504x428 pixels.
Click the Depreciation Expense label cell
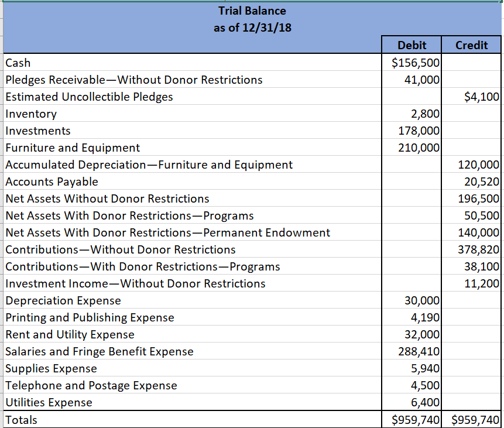(61, 300)
